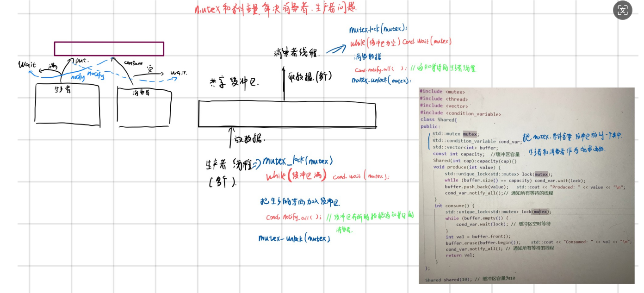This screenshot has height=293, width=644.
Task: Click the 'mutex_lock(mutex)' handwritten note
Action: (x=298, y=162)
